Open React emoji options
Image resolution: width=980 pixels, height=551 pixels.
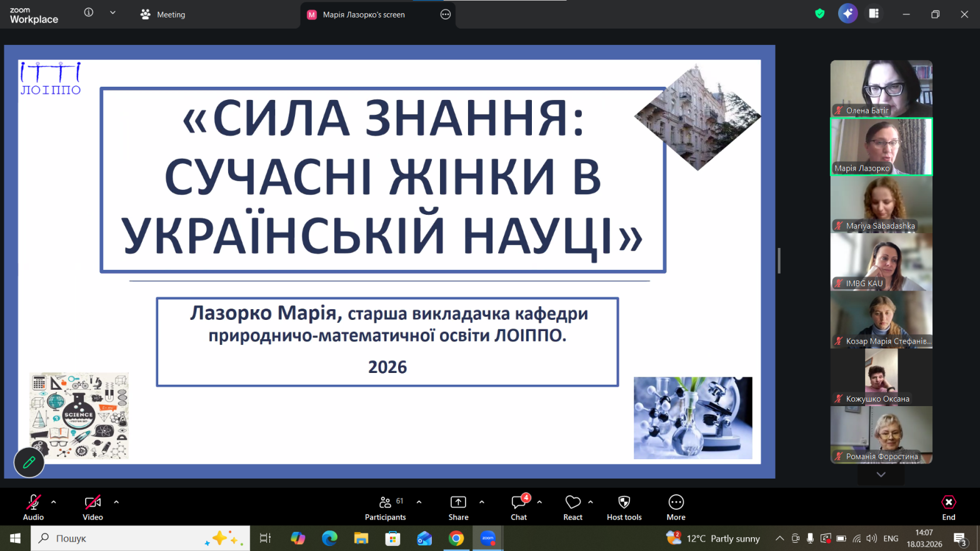[572, 507]
